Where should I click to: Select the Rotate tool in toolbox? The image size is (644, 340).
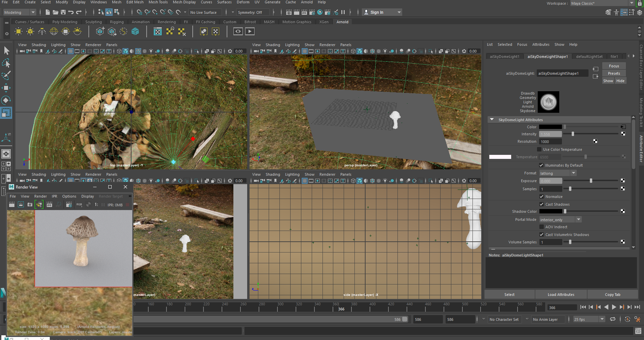click(6, 100)
